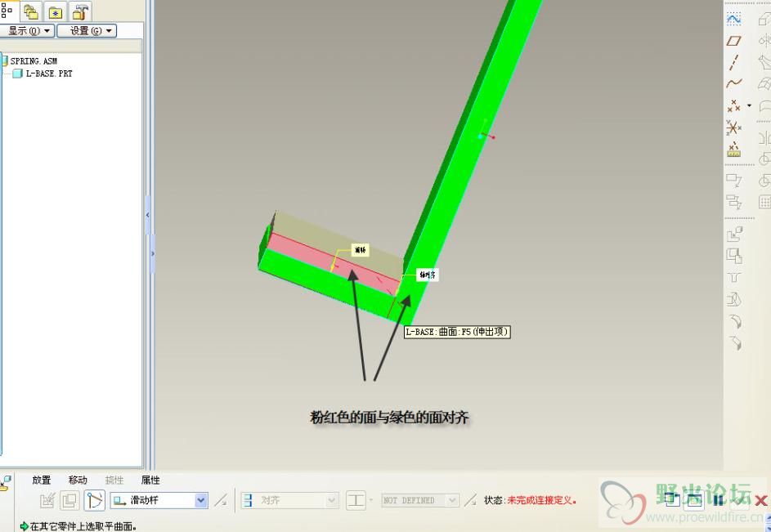Screen dimensions: 771x532
Task: Open the 滑动杆 connection type dropdown
Action: [159, 500]
